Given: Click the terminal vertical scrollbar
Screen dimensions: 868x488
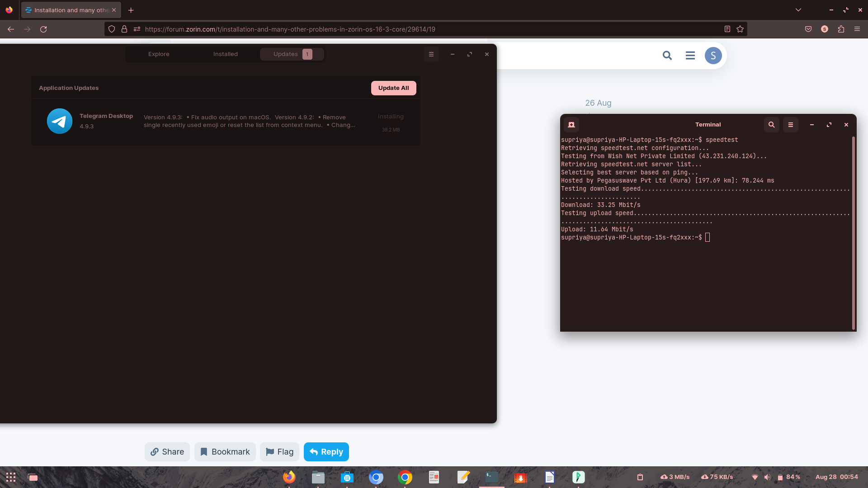Looking at the screenshot, I should [854, 233].
